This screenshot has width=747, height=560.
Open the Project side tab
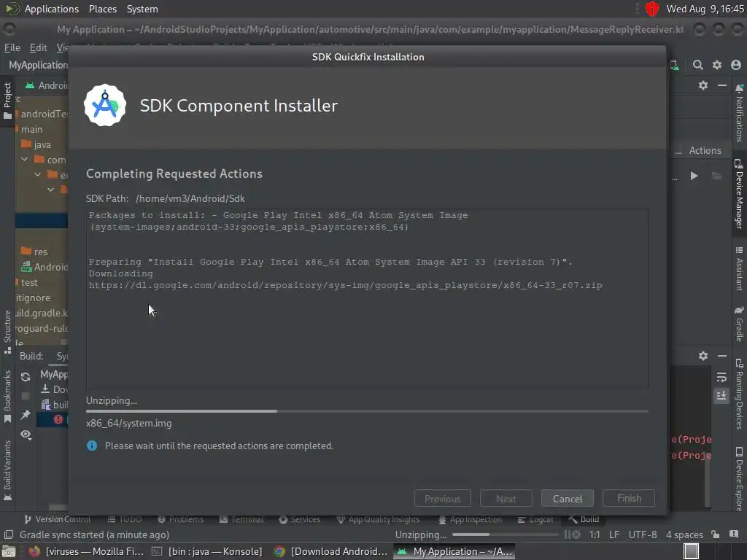[7, 101]
